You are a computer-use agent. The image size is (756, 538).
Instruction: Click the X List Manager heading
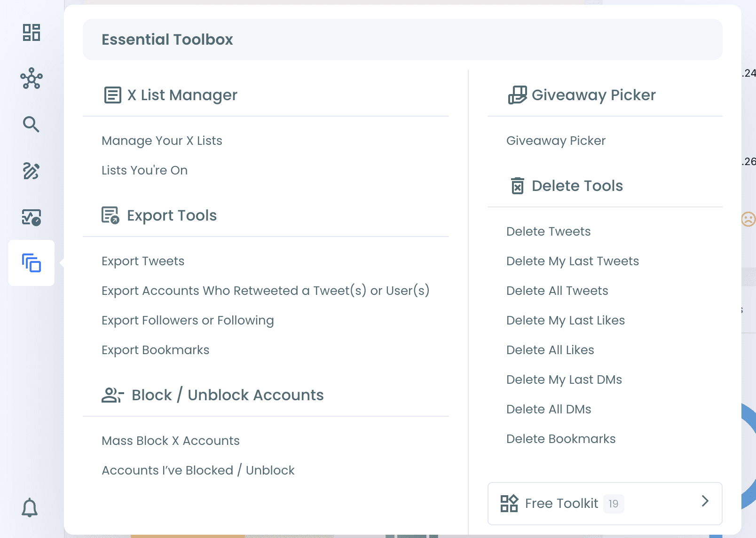(x=182, y=95)
